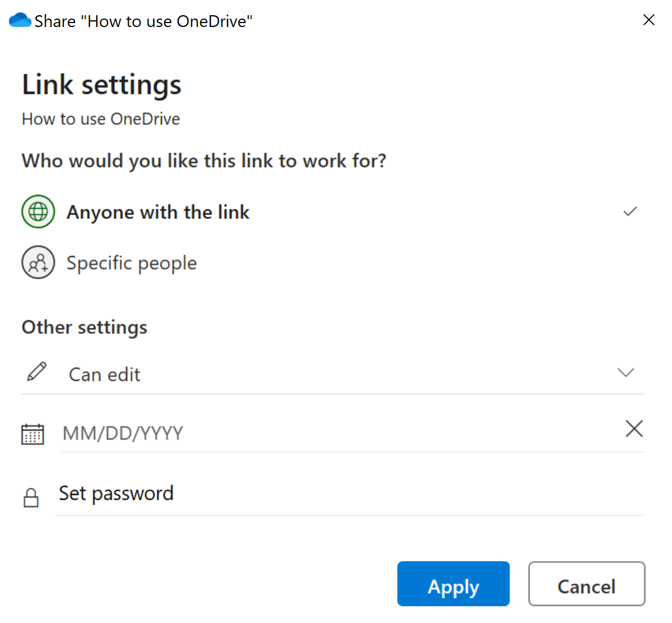This screenshot has height=623, width=672.
Task: Click the Specific people group icon
Action: tap(38, 262)
